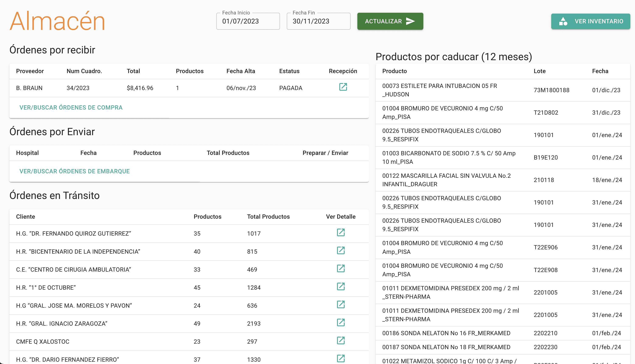
Task: Click the B. BRAUN provider cell
Action: coord(29,88)
